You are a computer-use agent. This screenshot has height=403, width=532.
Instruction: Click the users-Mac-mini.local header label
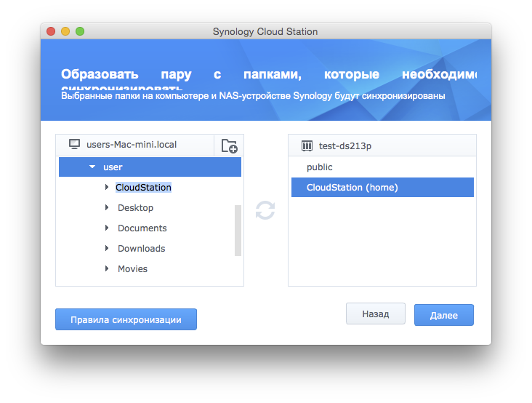(x=132, y=145)
